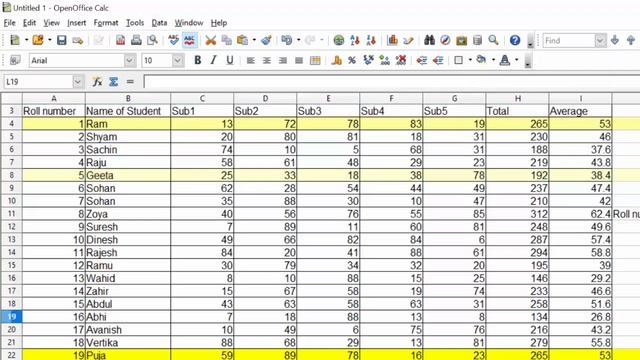Open the Edit menu

pyautogui.click(x=29, y=23)
